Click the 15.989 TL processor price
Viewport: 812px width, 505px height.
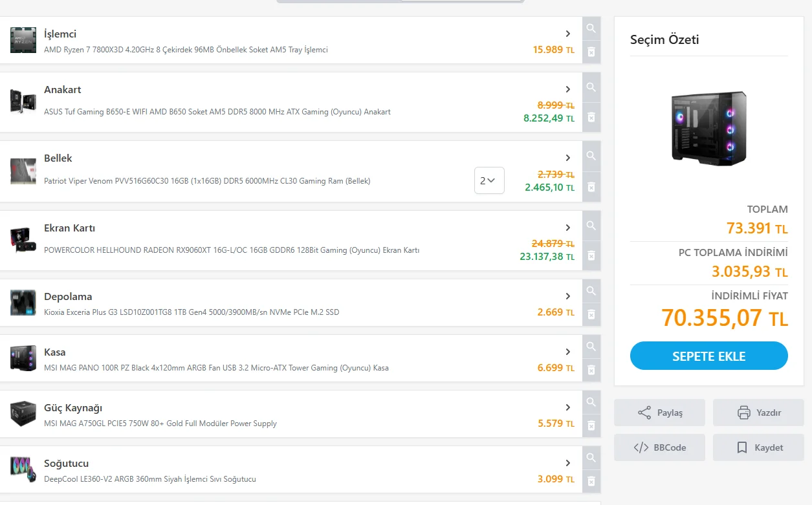[x=554, y=49]
